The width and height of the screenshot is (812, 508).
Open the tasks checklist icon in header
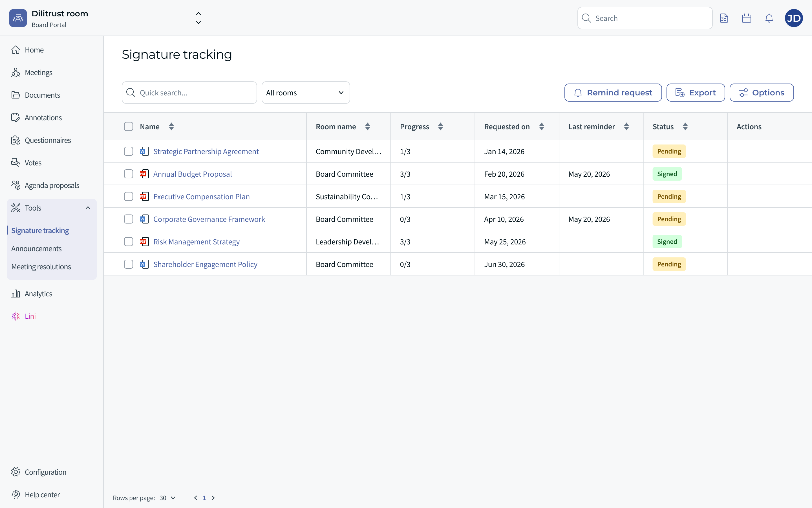724,18
